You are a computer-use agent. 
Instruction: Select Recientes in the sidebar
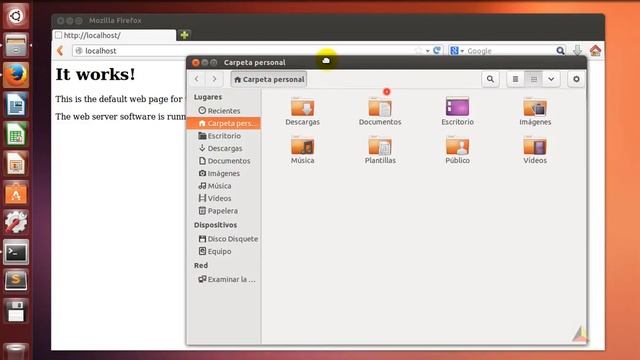(224, 111)
